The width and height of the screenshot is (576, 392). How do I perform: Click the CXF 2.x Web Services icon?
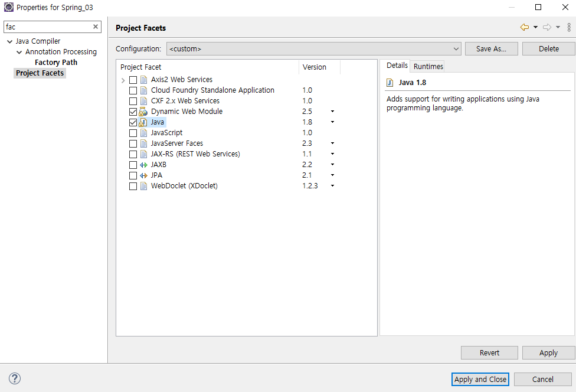click(143, 101)
